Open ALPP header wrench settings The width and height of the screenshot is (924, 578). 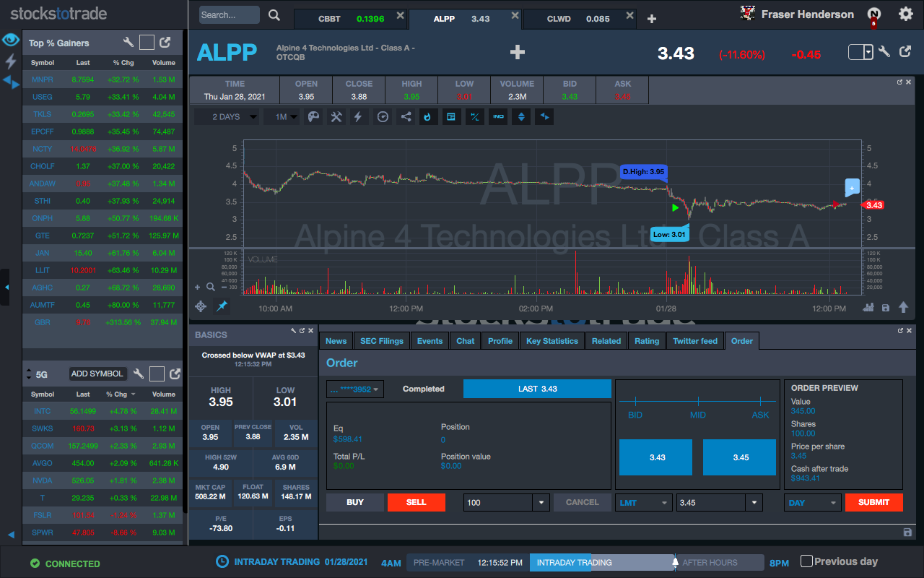[x=884, y=52]
